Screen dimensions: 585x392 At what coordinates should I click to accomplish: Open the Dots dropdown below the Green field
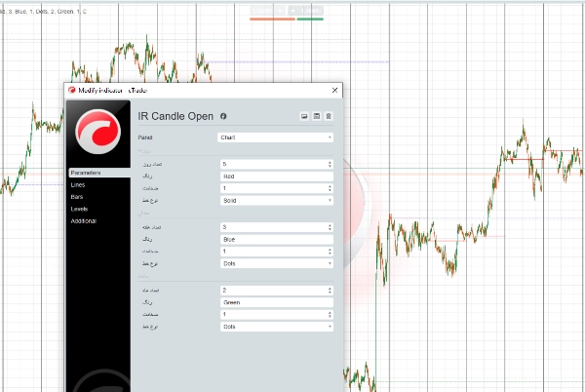click(277, 327)
